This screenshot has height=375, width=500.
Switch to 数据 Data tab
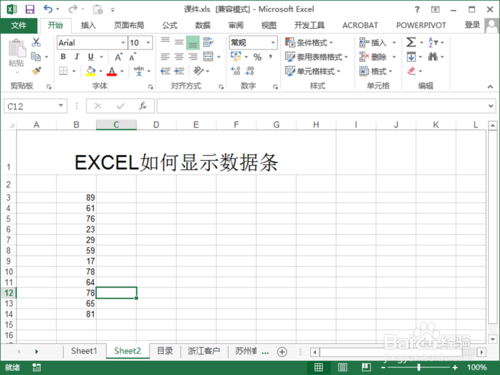click(203, 25)
